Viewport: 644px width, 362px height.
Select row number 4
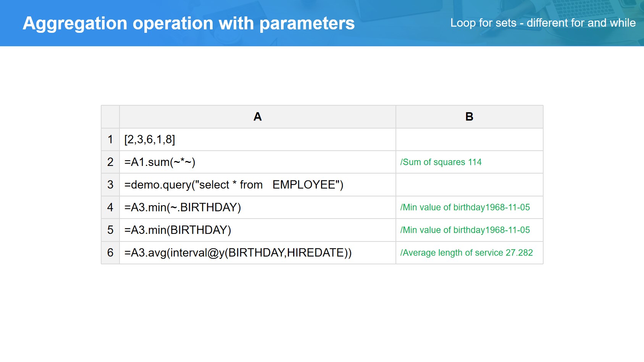110,208
